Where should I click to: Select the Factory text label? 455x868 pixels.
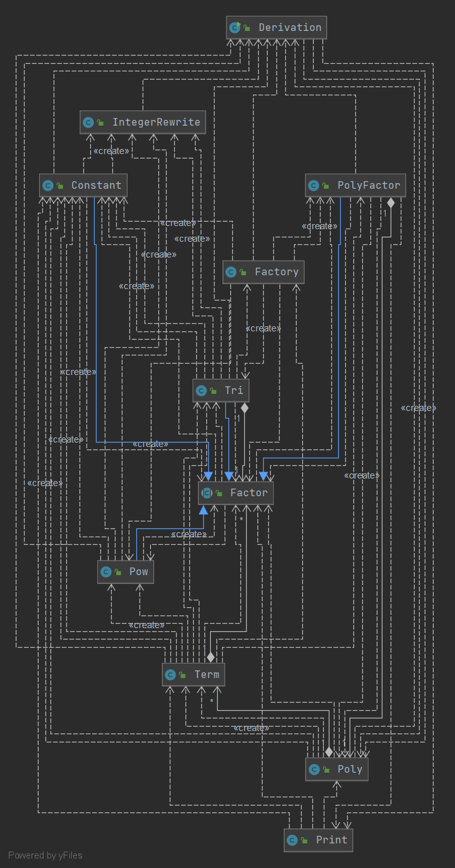[x=276, y=271]
